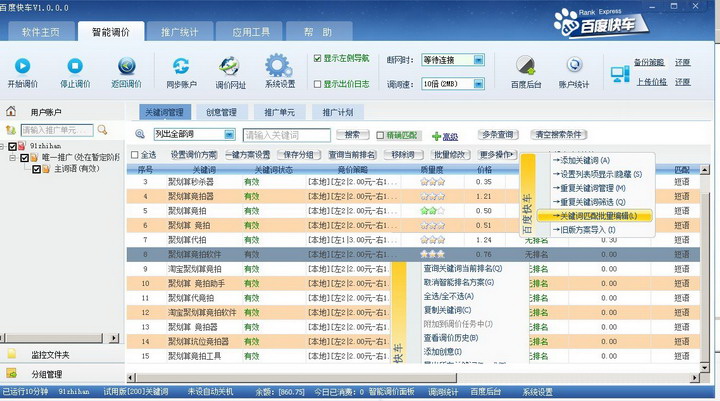Choose 添加关键词 (A) menu item
Screen dimensions: 720x401
click(x=596, y=160)
